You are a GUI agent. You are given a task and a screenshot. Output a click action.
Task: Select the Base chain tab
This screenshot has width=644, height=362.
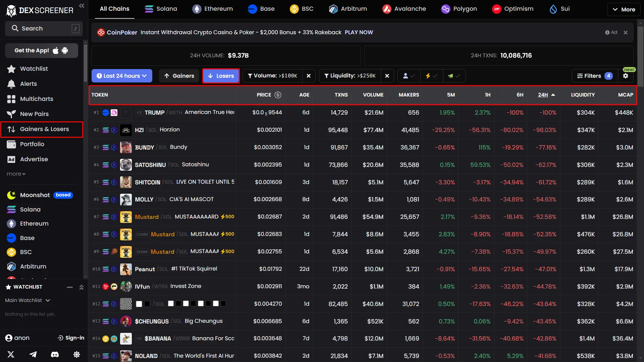pos(261,9)
